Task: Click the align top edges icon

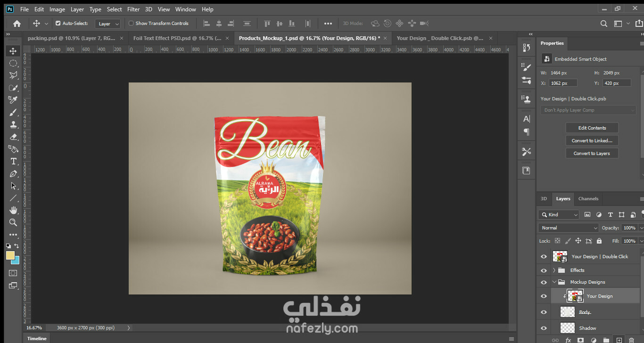Action: 267,24
